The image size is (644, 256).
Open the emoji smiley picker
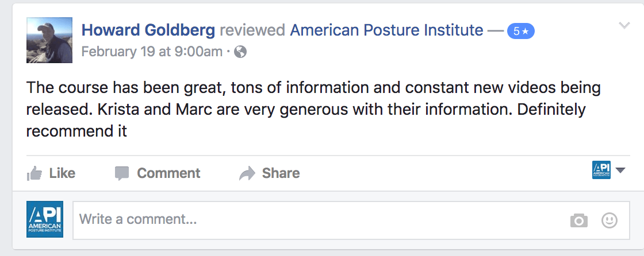[609, 220]
